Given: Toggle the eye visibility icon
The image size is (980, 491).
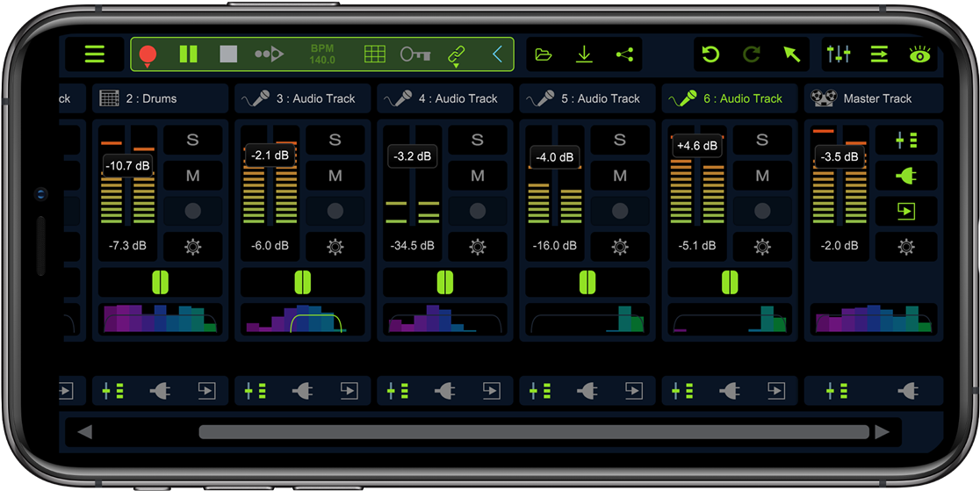Looking at the screenshot, I should [919, 54].
